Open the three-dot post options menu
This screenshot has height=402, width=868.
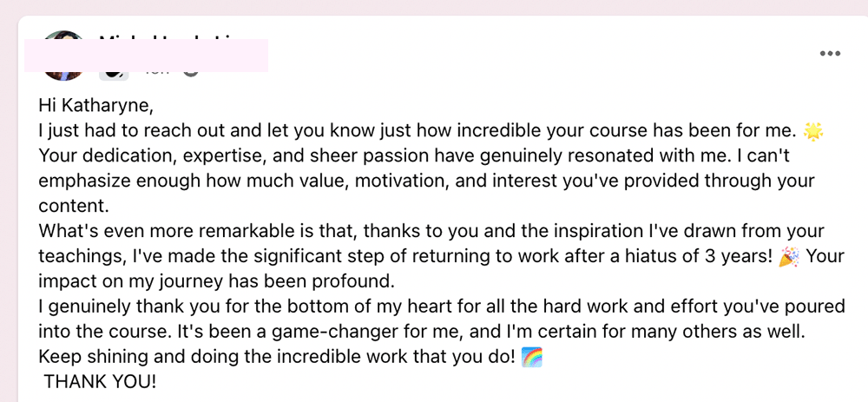point(830,53)
